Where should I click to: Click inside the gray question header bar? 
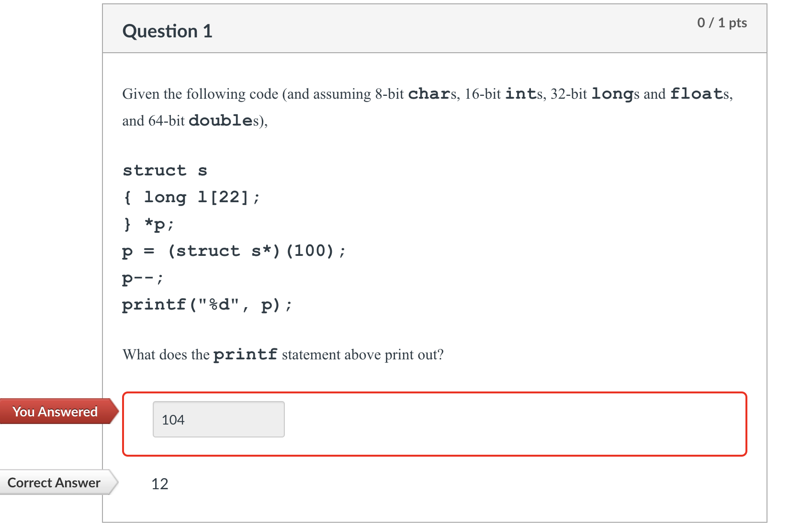click(431, 29)
